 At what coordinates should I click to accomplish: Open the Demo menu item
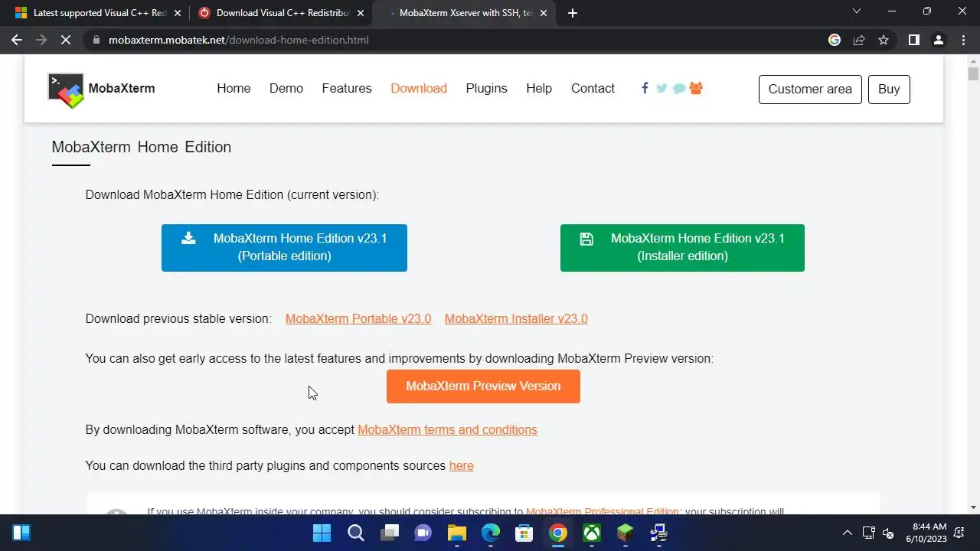point(286,88)
